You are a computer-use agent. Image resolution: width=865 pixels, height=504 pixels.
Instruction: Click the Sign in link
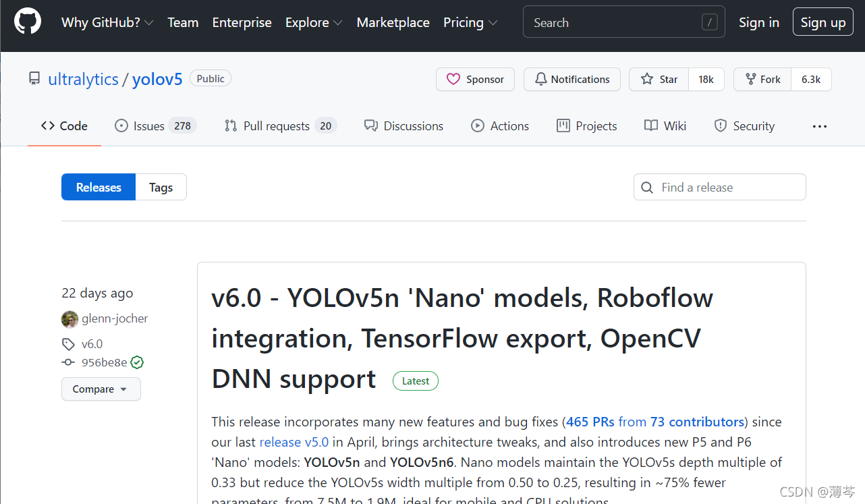[x=759, y=22]
